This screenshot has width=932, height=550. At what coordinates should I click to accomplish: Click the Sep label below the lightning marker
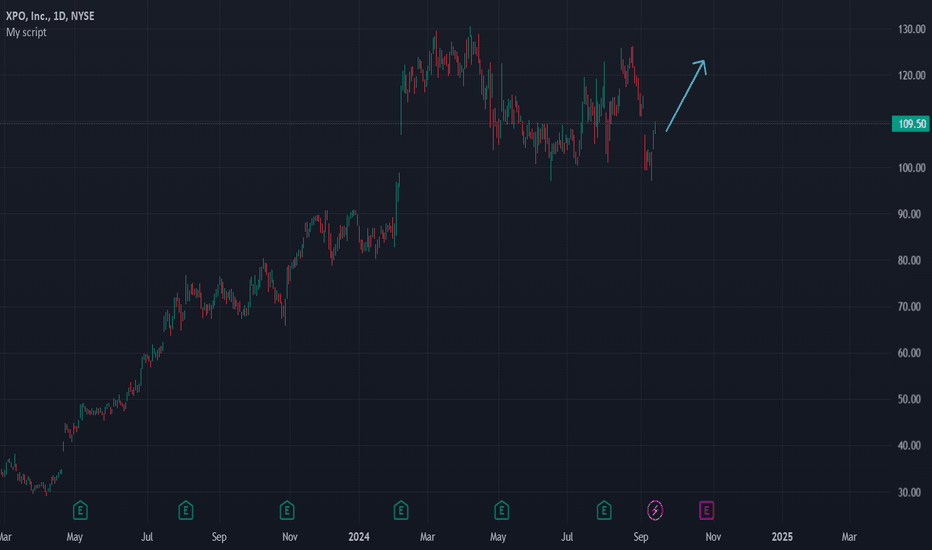click(641, 537)
